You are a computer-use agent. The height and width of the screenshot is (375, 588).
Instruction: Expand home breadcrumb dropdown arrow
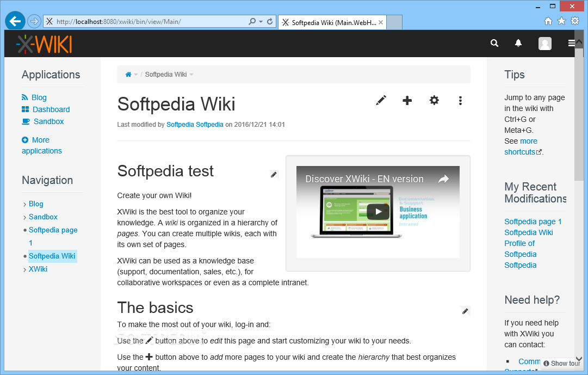click(136, 75)
